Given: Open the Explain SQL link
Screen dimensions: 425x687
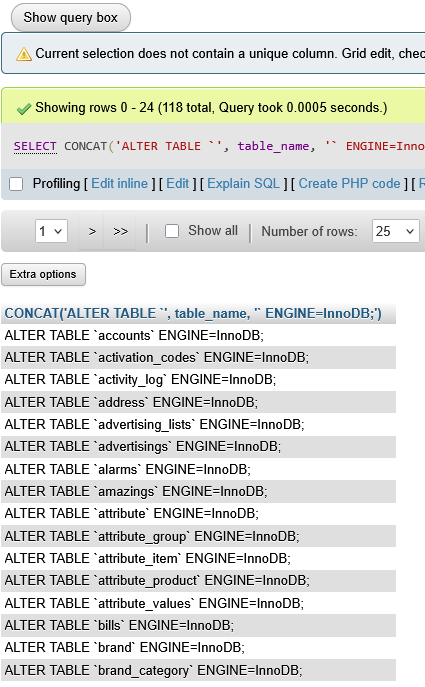Looking at the screenshot, I should click(243, 184).
